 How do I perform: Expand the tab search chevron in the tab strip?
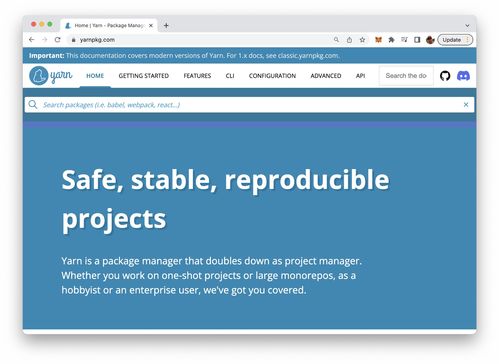(467, 26)
